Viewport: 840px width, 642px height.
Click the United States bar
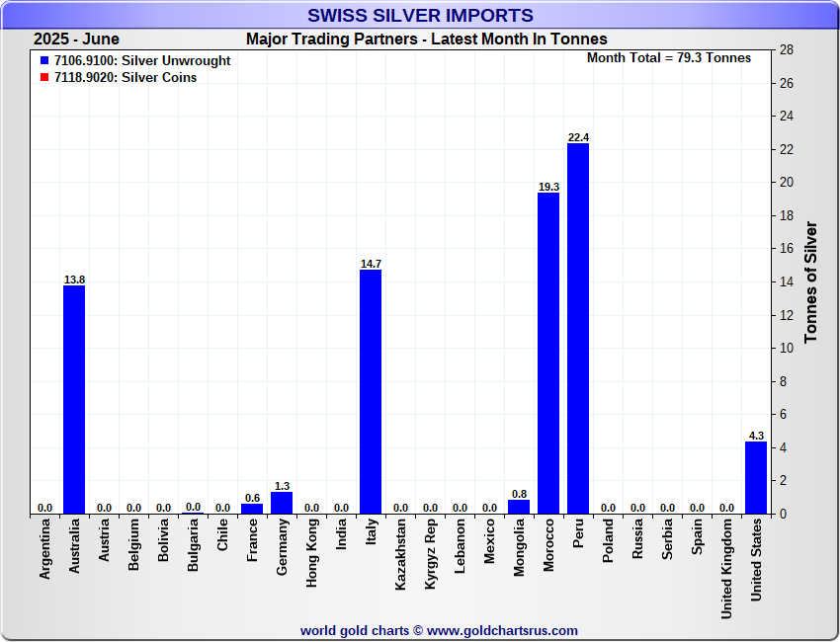click(x=756, y=478)
